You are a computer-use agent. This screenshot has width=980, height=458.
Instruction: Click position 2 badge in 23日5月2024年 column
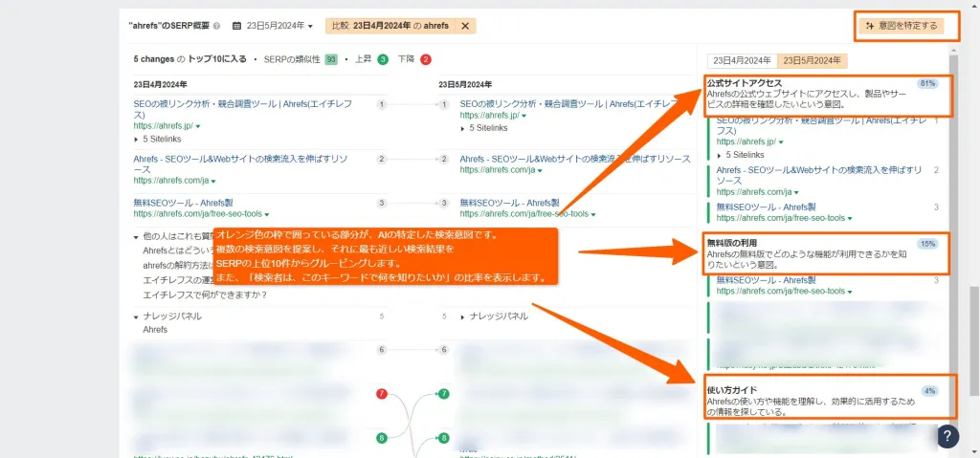click(x=444, y=160)
